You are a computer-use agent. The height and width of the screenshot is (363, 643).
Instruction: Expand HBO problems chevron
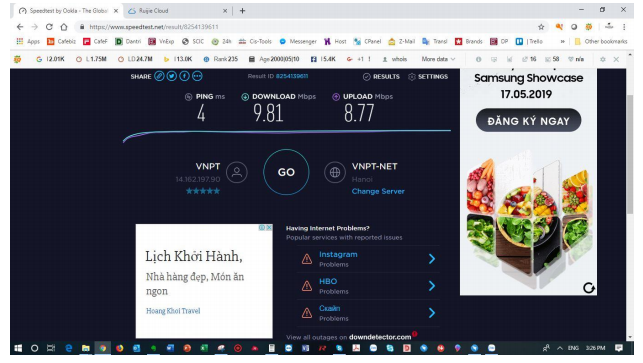click(x=432, y=286)
